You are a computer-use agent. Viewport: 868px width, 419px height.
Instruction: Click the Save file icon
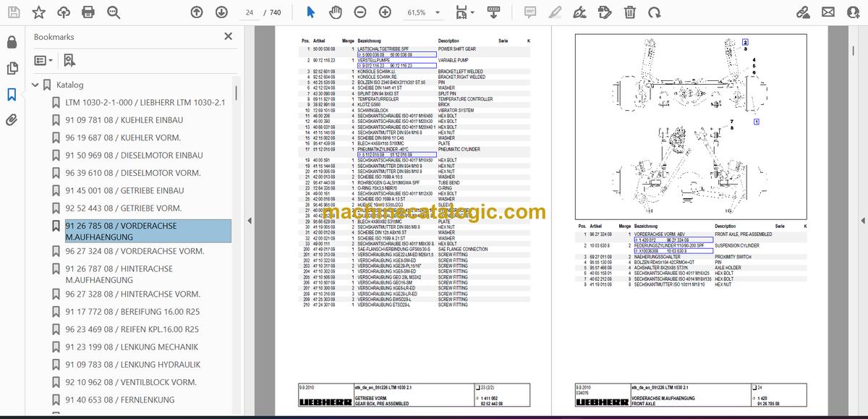pos(14,12)
